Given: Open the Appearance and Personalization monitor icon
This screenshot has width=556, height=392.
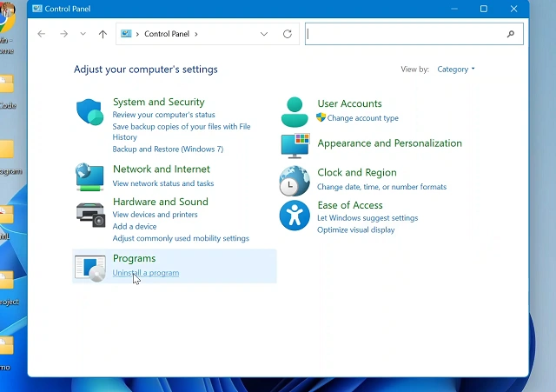Looking at the screenshot, I should [295, 146].
